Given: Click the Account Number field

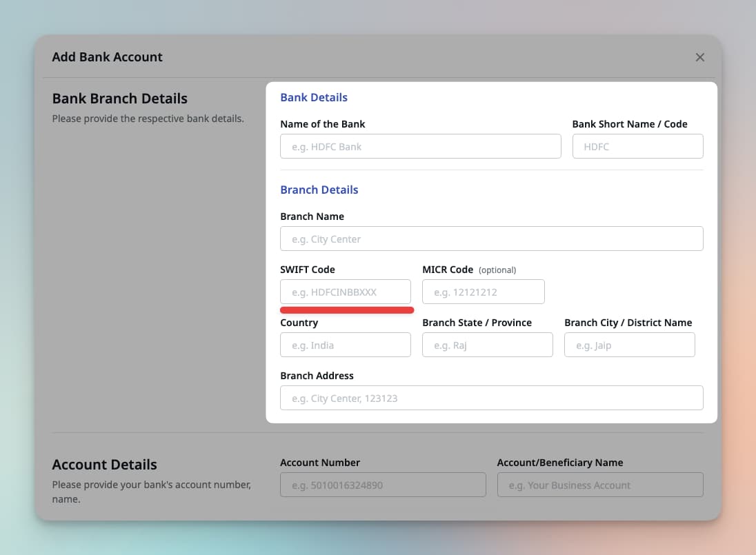Looking at the screenshot, I should (x=383, y=485).
